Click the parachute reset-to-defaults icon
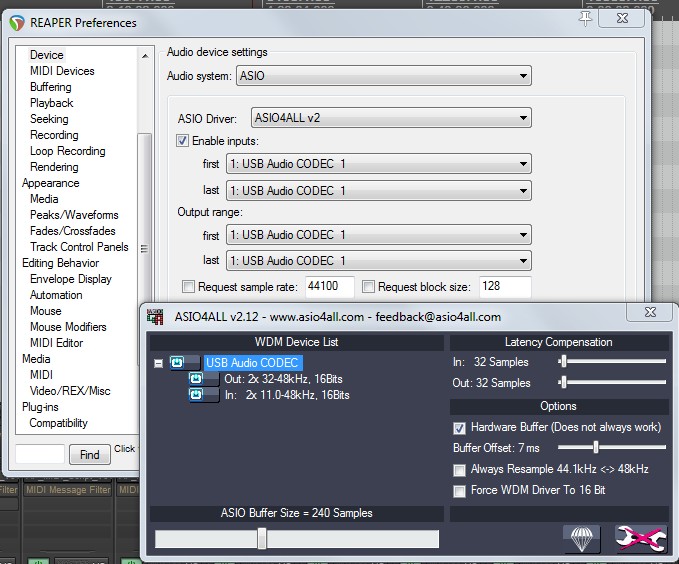Image resolution: width=679 pixels, height=564 pixels. 582,538
